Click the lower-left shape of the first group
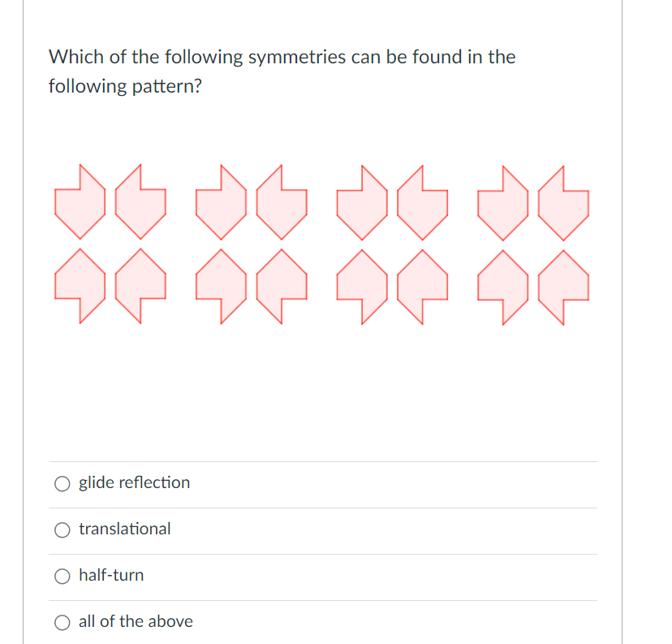672x644 pixels. [x=80, y=286]
